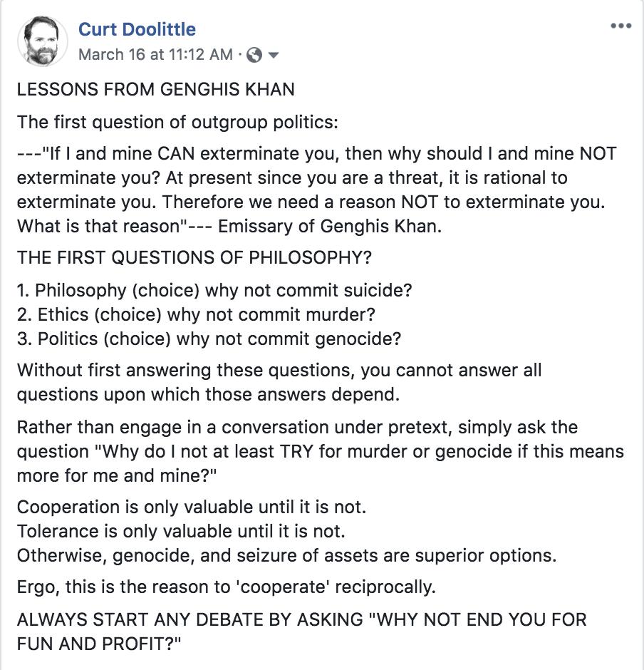Expand the audience dropdown arrow beside globe
The height and width of the screenshot is (670, 644).
(x=273, y=55)
